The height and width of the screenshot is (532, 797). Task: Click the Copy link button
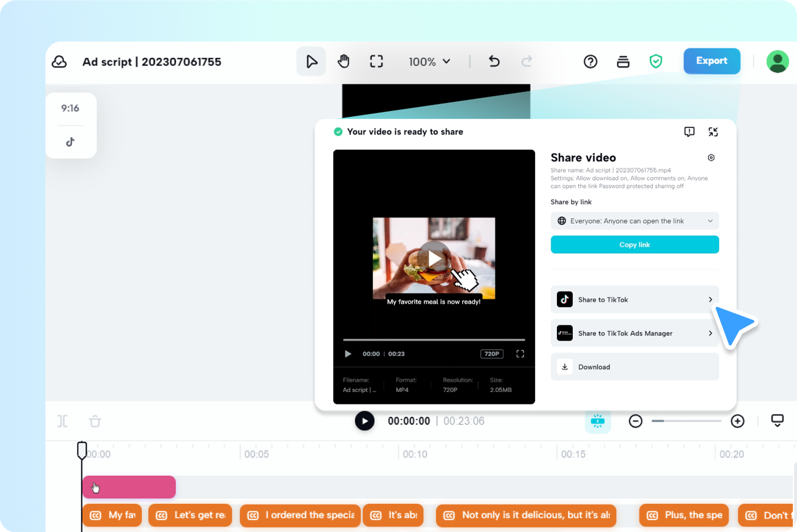[635, 245]
